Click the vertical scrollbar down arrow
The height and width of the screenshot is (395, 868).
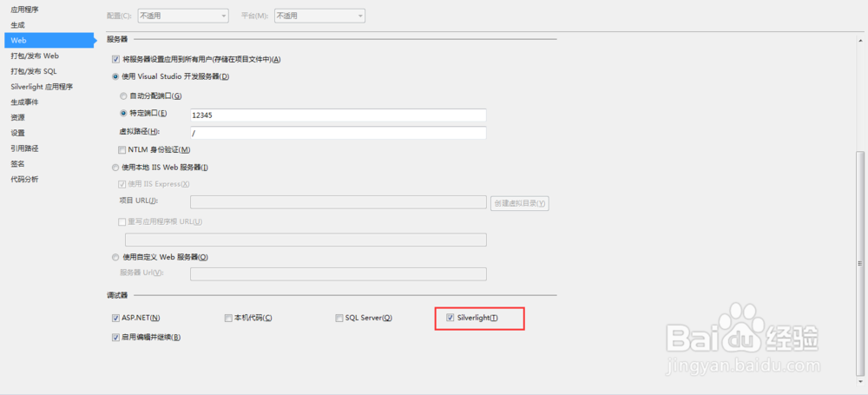[859, 382]
